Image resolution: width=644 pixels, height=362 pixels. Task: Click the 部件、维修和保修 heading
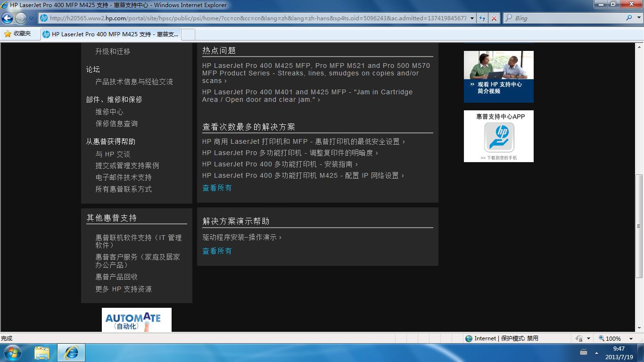[114, 99]
